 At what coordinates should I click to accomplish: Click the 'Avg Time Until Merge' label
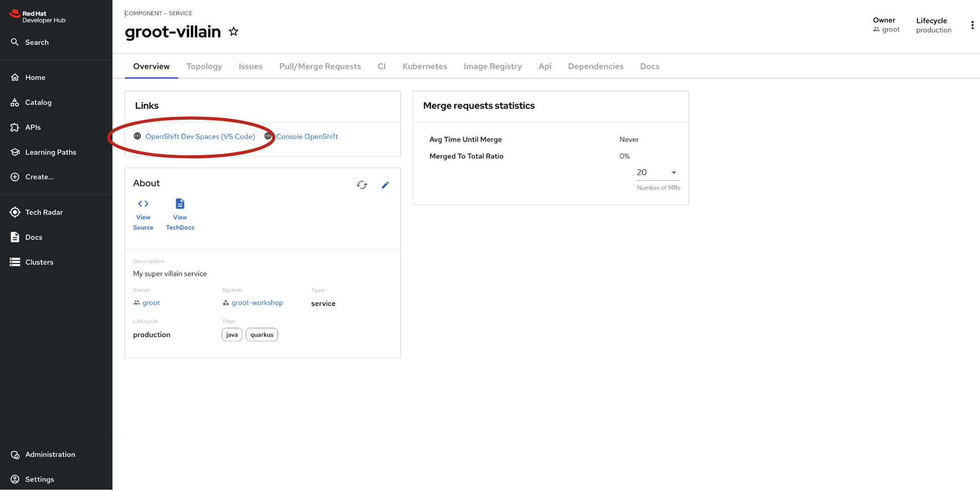[466, 140]
